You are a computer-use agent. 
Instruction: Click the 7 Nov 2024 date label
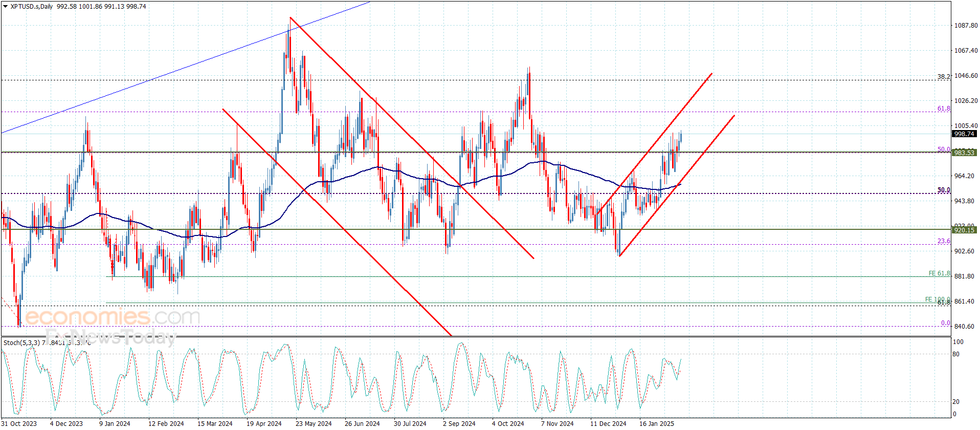(x=558, y=423)
